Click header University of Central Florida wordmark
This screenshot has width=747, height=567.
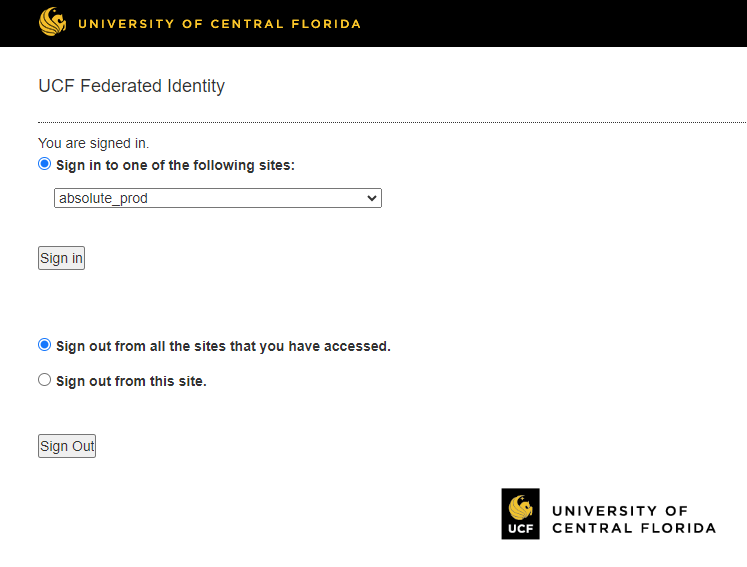click(x=219, y=24)
